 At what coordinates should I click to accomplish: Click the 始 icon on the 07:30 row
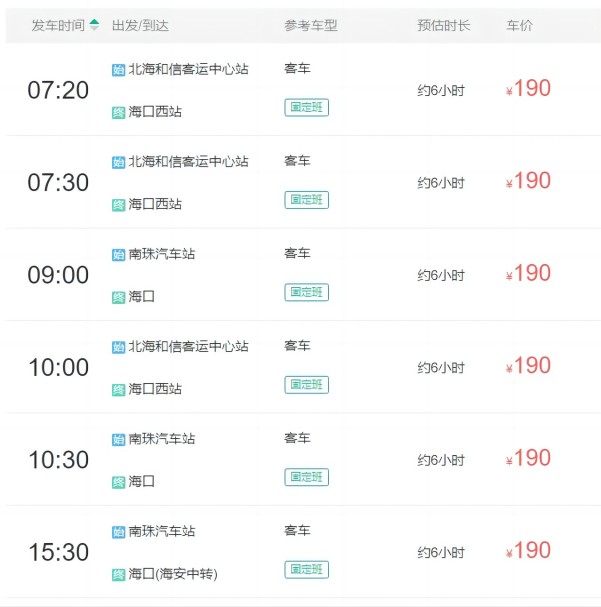pos(118,162)
